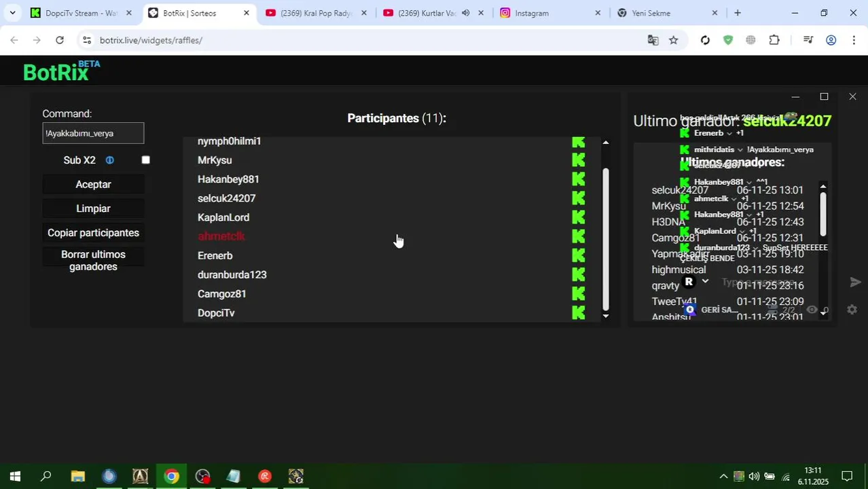Click the Aceptar button
Viewport: 868px width, 489px height.
pos(93,185)
